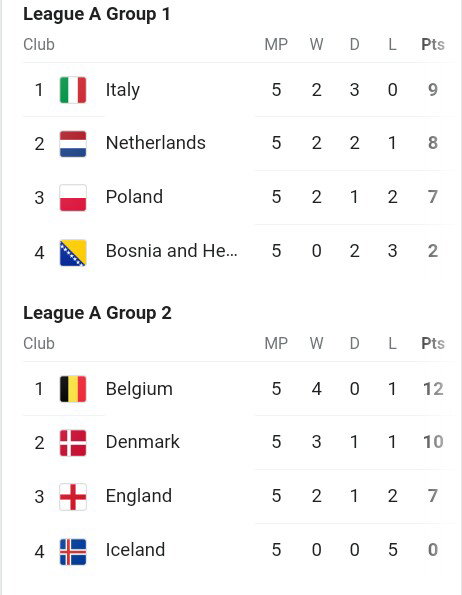Click the Belgium flag icon

(x=73, y=389)
